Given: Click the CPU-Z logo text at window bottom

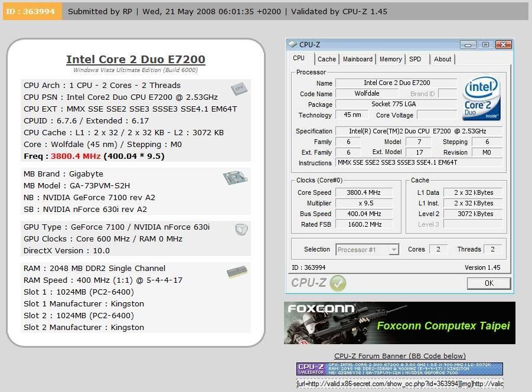Looking at the screenshot, I should (x=309, y=282).
